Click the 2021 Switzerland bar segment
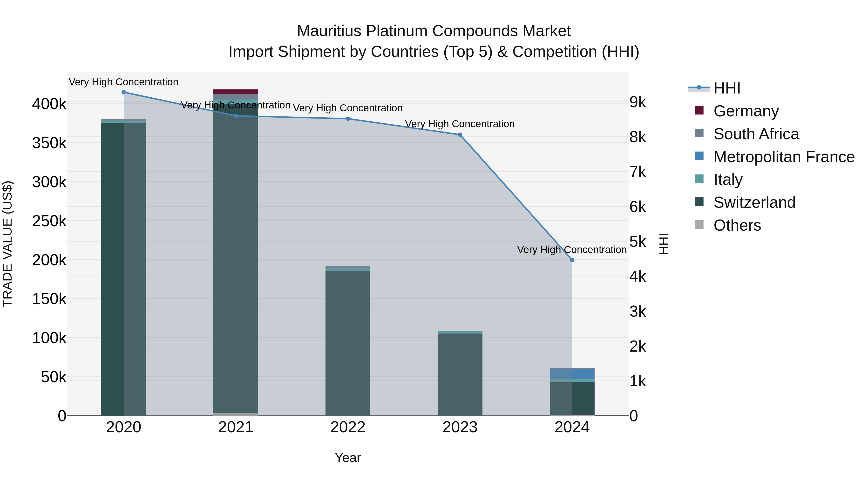 [x=236, y=258]
